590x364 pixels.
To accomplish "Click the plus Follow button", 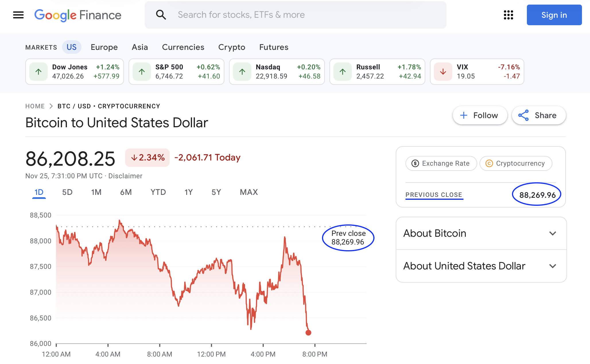I will pos(480,115).
